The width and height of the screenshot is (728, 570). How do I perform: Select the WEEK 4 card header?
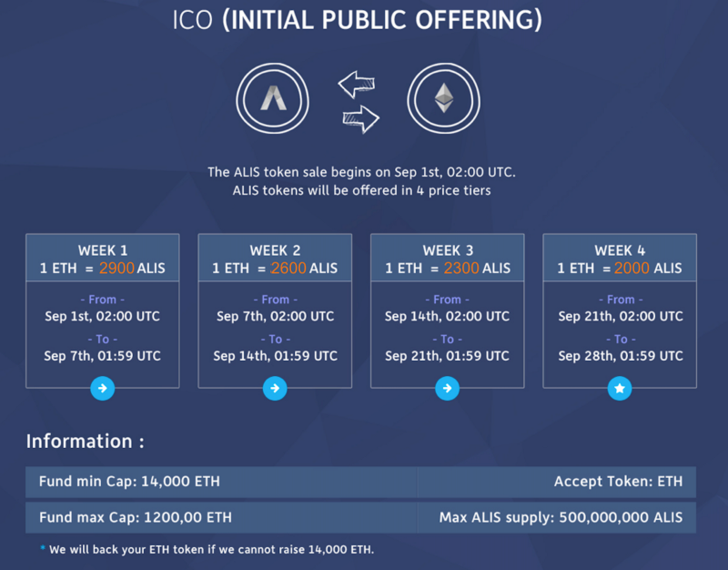pos(620,258)
